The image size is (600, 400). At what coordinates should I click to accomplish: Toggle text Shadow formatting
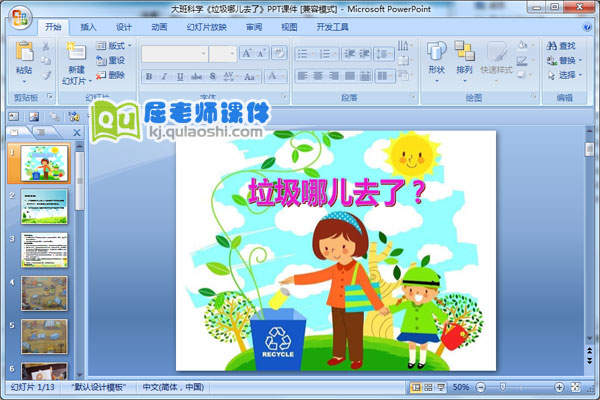(213, 77)
